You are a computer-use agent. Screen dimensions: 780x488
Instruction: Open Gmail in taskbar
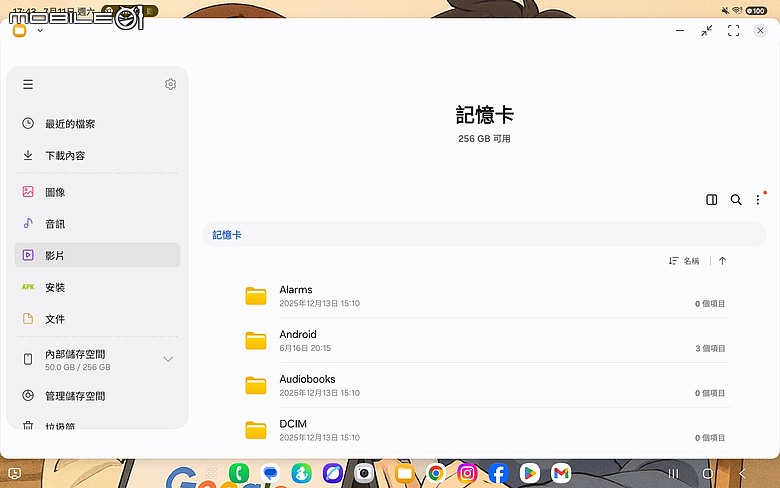point(561,473)
